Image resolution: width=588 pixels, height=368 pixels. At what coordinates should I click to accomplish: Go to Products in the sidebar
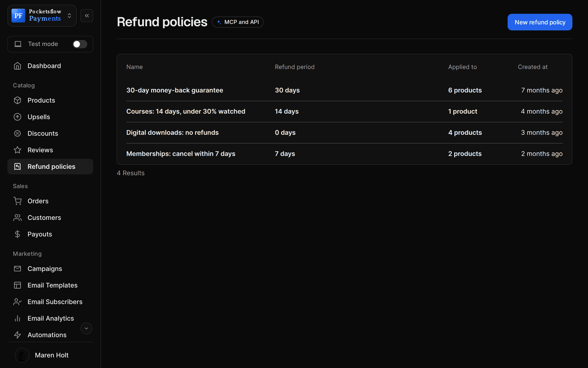[50, 100]
